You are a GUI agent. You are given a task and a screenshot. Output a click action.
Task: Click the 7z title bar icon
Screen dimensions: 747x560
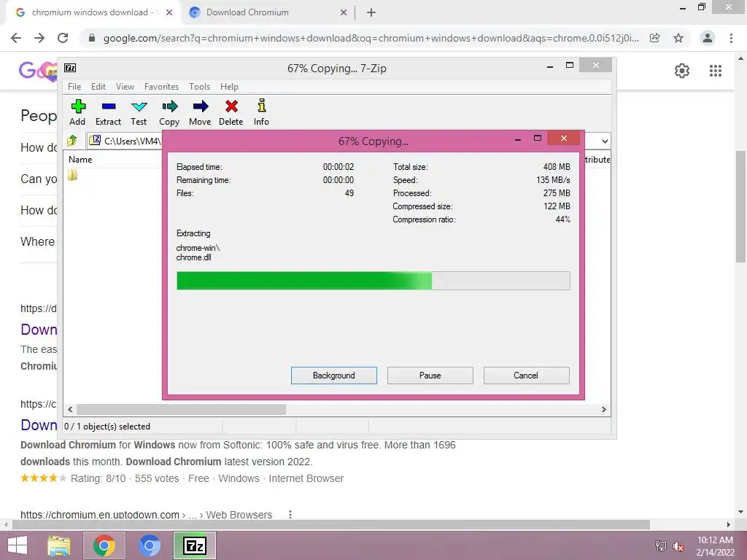(x=70, y=68)
